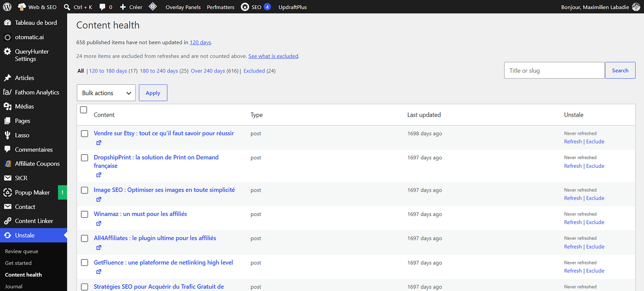Click the Contact envelope icon

[x=7, y=207]
